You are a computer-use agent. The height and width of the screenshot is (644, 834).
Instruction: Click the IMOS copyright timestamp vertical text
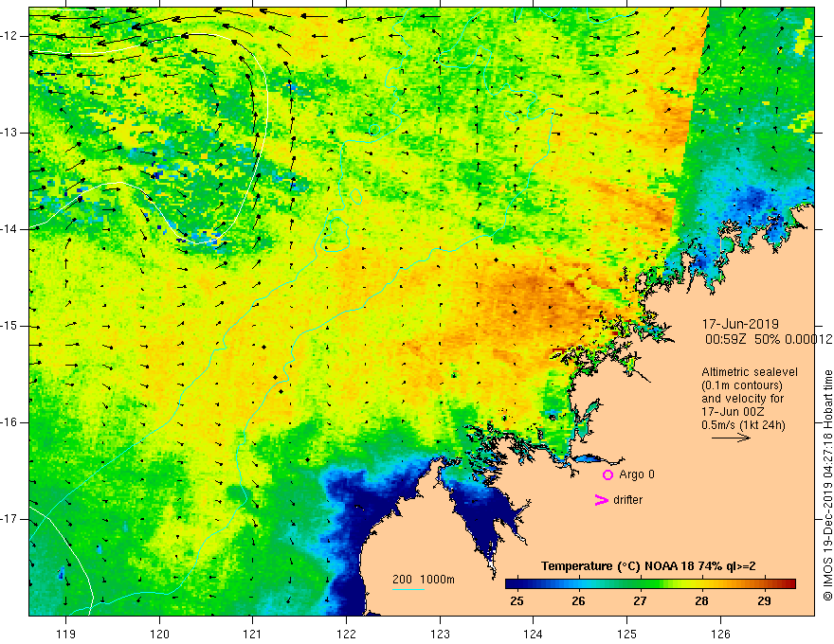[827, 485]
